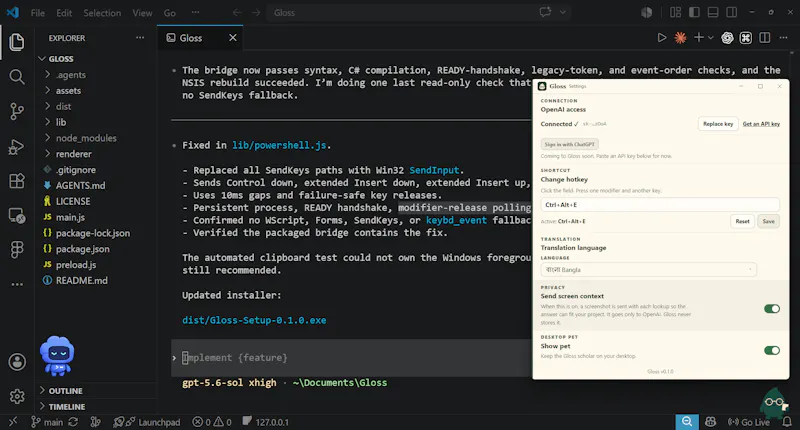800x430 pixels.
Task: Open dist/Gloss-Setup-0.1.0.exe link
Action: click(254, 320)
